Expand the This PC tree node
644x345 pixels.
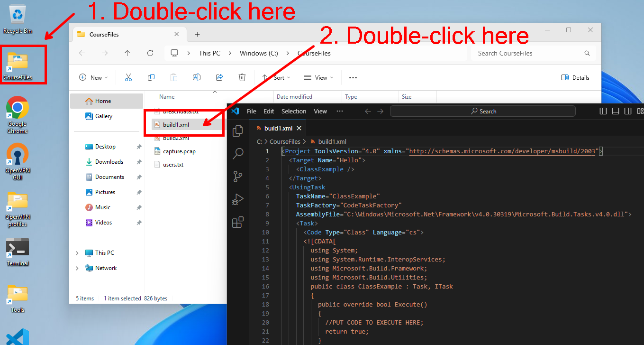[77, 253]
